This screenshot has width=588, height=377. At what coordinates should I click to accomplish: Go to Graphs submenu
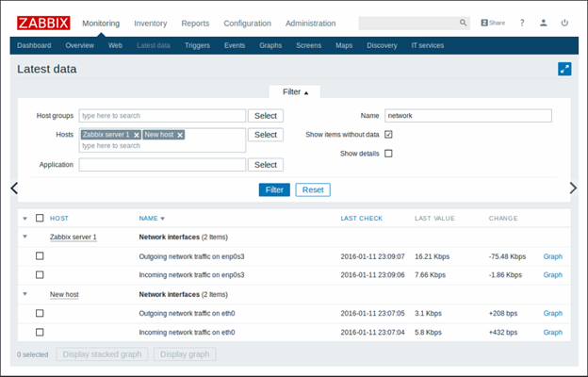pyautogui.click(x=270, y=45)
